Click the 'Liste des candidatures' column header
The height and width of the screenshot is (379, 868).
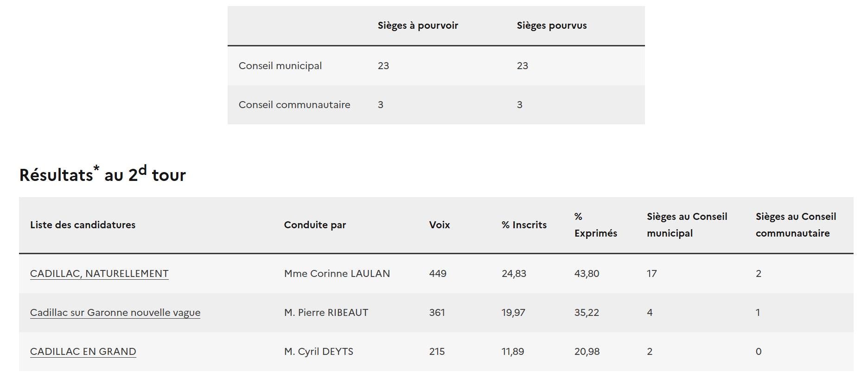(x=83, y=225)
